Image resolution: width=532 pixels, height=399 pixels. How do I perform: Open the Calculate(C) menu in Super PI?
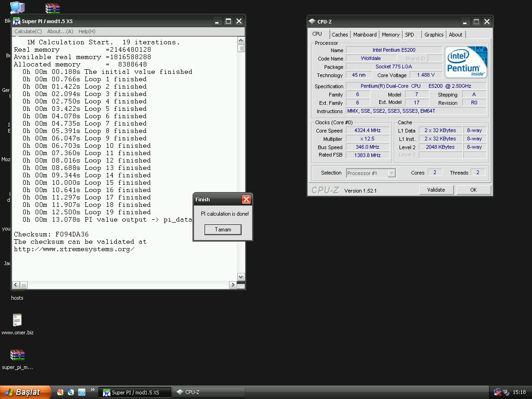coord(28,31)
